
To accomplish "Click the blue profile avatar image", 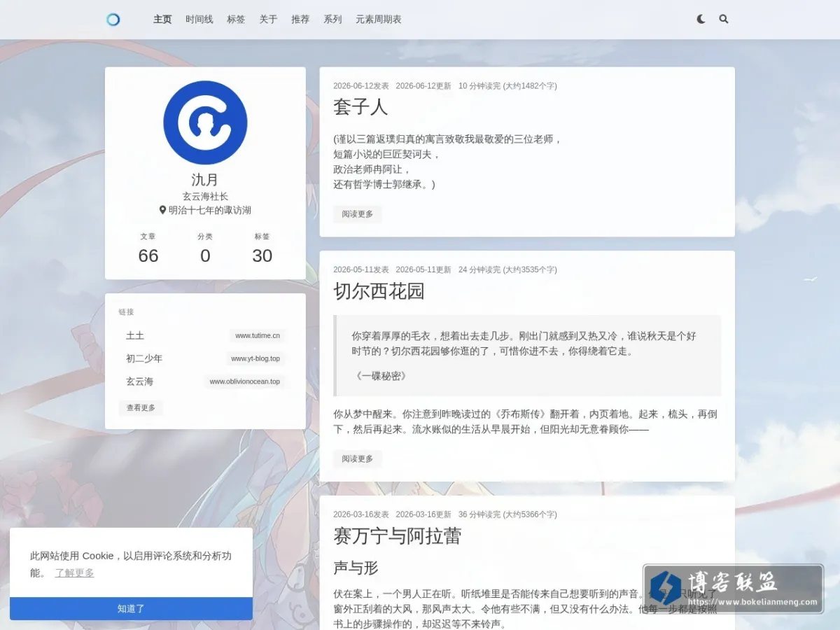I will coord(205,123).
